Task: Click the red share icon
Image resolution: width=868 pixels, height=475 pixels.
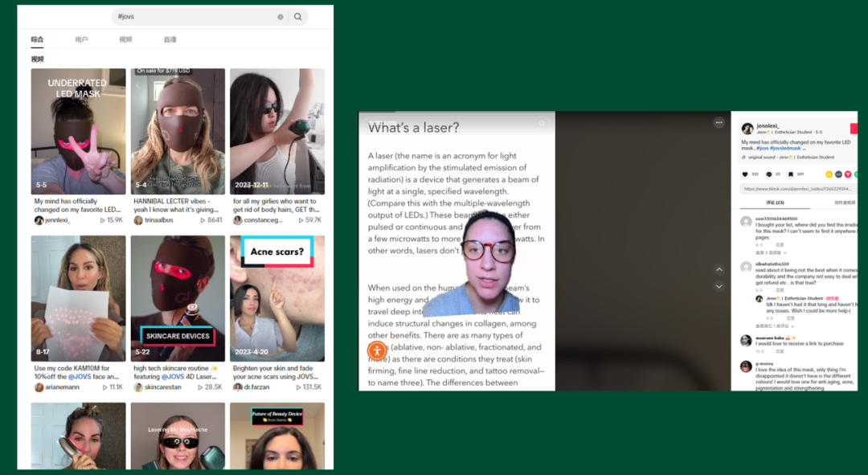Action: tap(848, 174)
